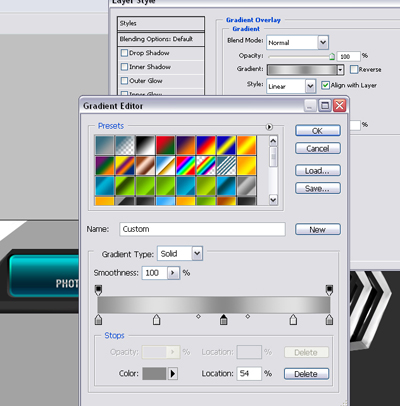Image resolution: width=400 pixels, height=406 pixels.
Task: Click the gray stop Color swatch
Action: [x=154, y=374]
